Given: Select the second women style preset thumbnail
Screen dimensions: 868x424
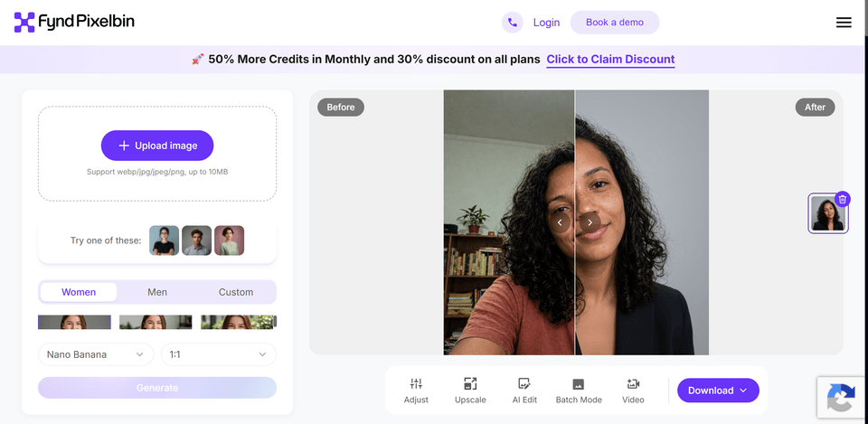Looking at the screenshot, I should pyautogui.click(x=156, y=322).
